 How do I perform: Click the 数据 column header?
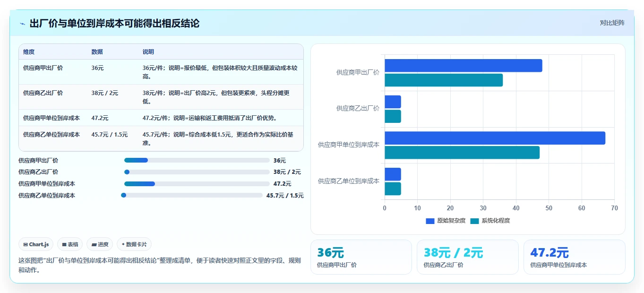[97, 52]
